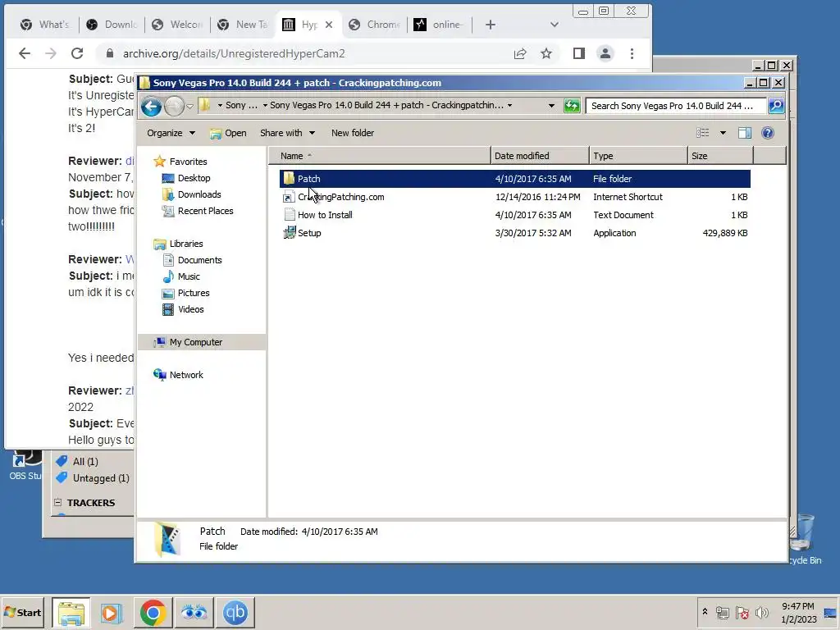The height and width of the screenshot is (630, 840).
Task: Select 'Untagged (1)' in qBittorrent window
Action: coord(94,478)
